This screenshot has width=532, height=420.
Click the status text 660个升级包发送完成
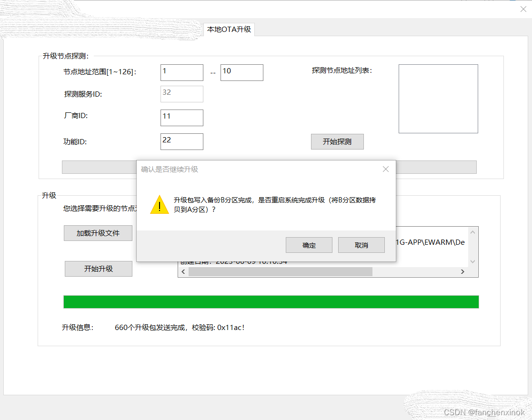tap(150, 328)
